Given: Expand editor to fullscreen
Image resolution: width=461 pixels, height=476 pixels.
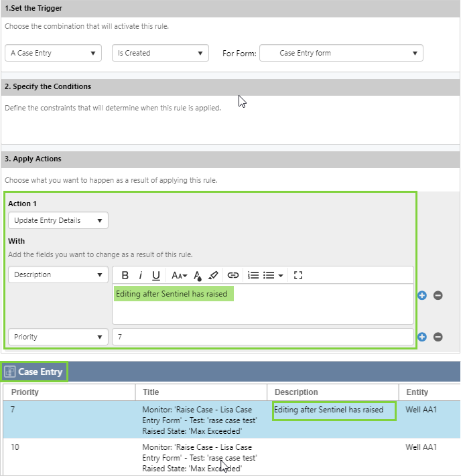Looking at the screenshot, I should point(299,275).
